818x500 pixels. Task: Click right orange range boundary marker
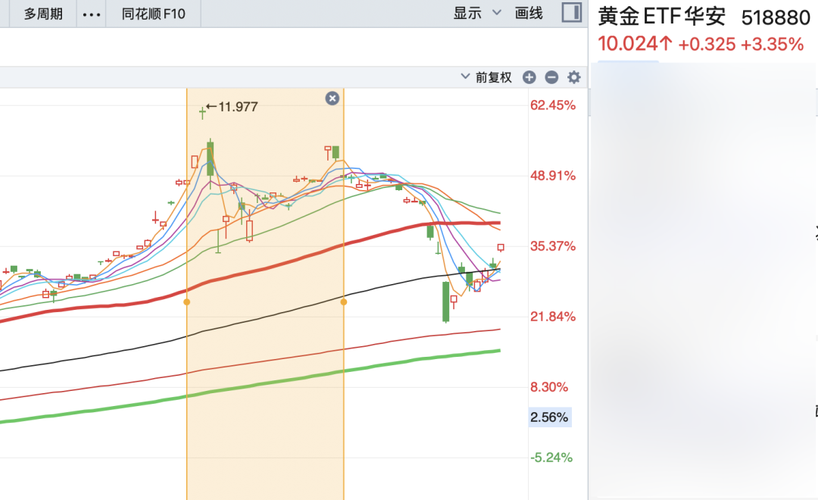click(x=344, y=301)
